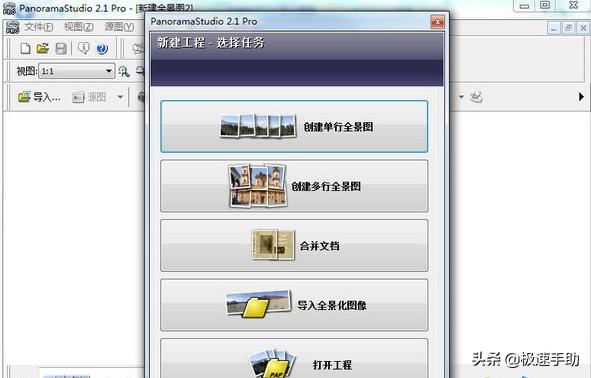Open a file with the yellow folder icon
The height and width of the screenshot is (378, 591).
coord(43,48)
